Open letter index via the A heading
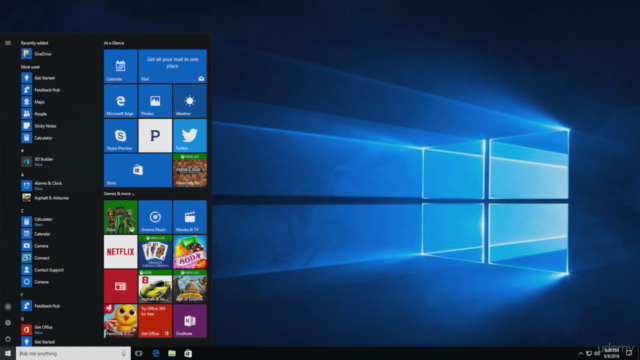This screenshot has height=360, width=640. tap(22, 175)
